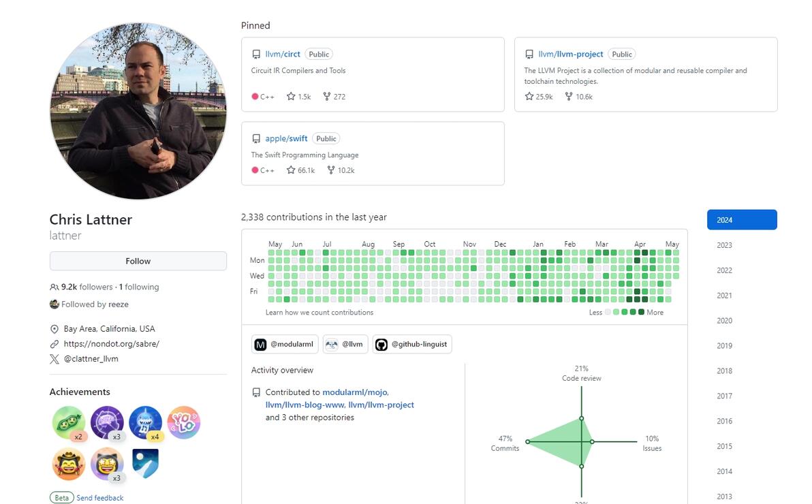
Task: Select the 2023 contribution year
Action: pyautogui.click(x=724, y=245)
